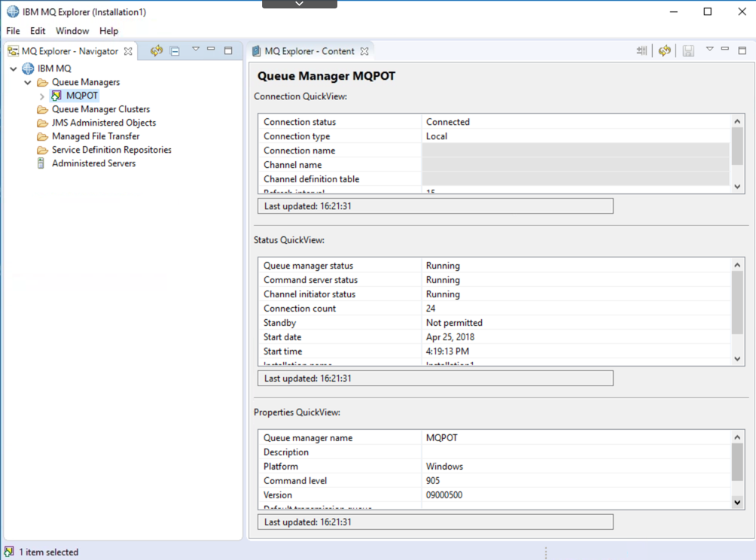Select MQPOT in the tree
This screenshot has width=756, height=560.
[82, 96]
